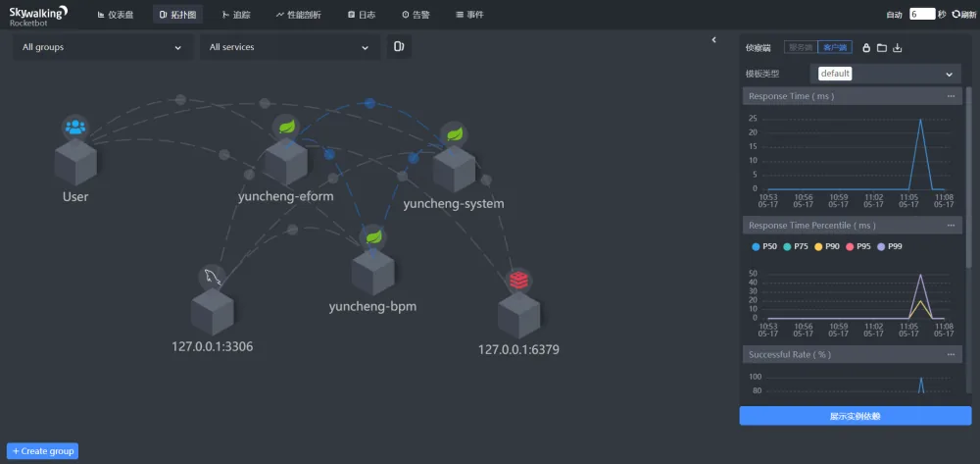Click the auto refresh seconds input

pos(922,14)
